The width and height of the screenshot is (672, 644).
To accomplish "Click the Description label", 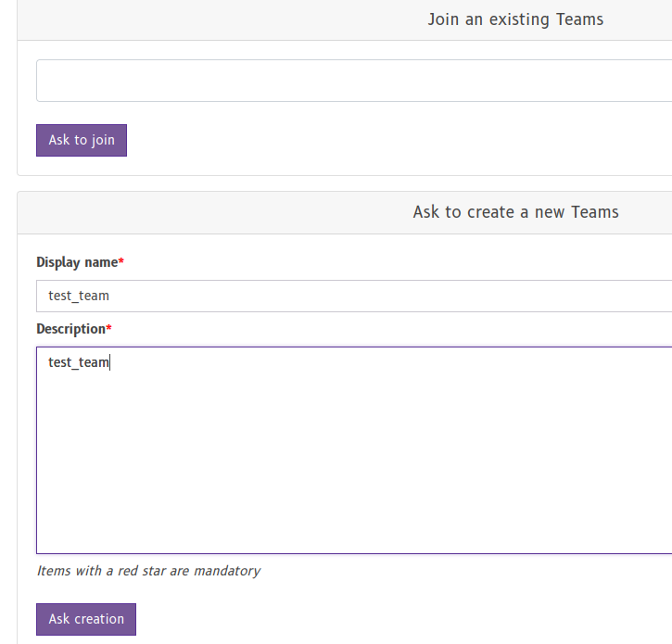I will (x=70, y=329).
